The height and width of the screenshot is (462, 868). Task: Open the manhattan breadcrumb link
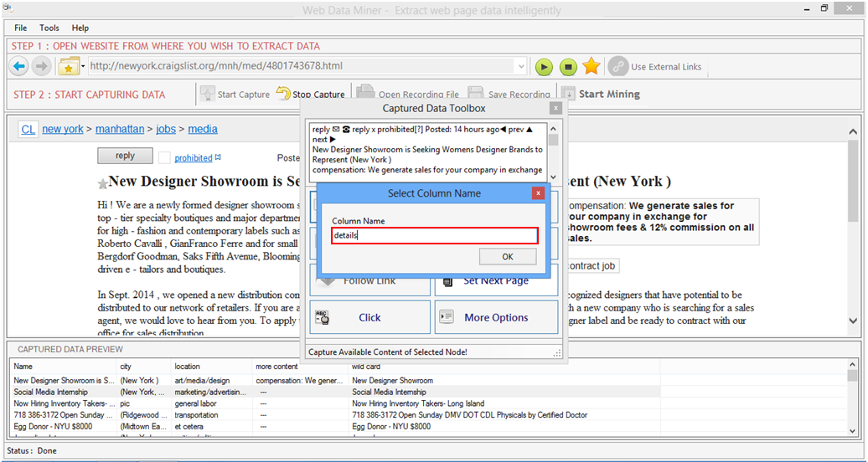pos(120,130)
